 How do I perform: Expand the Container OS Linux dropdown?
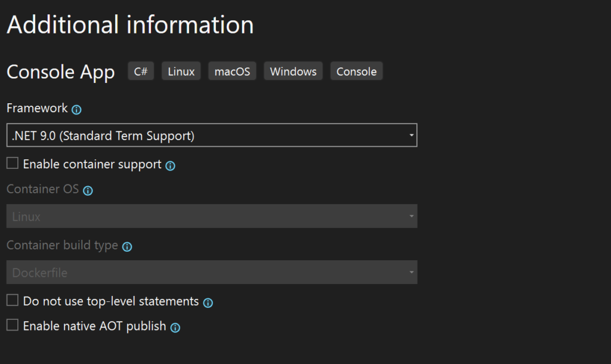coord(211,216)
